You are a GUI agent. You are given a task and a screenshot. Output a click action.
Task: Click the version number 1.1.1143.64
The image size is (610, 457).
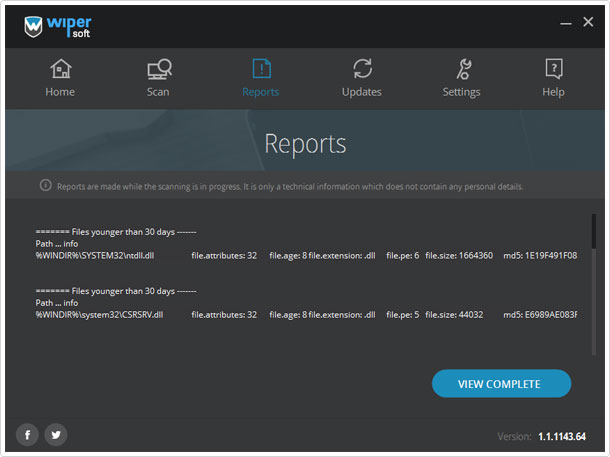tap(562, 436)
